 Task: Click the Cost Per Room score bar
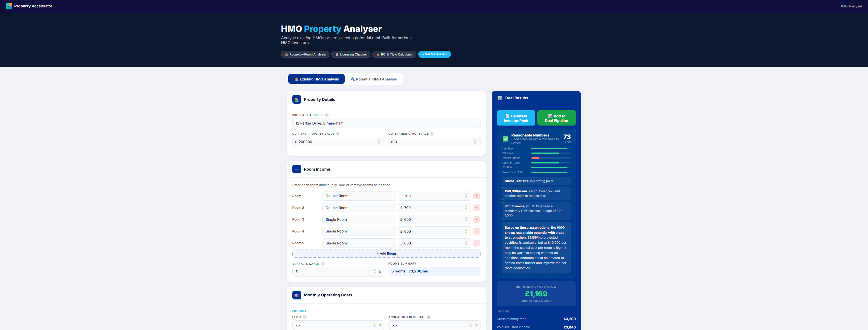551,158
